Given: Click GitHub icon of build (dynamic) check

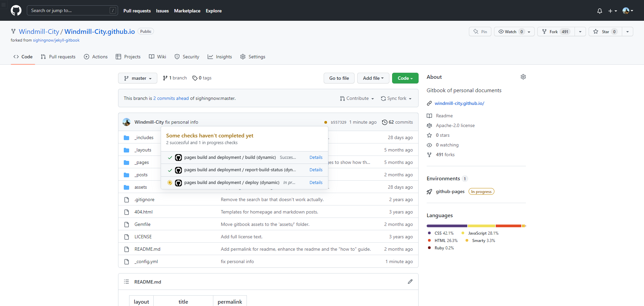Looking at the screenshot, I should (178, 158).
